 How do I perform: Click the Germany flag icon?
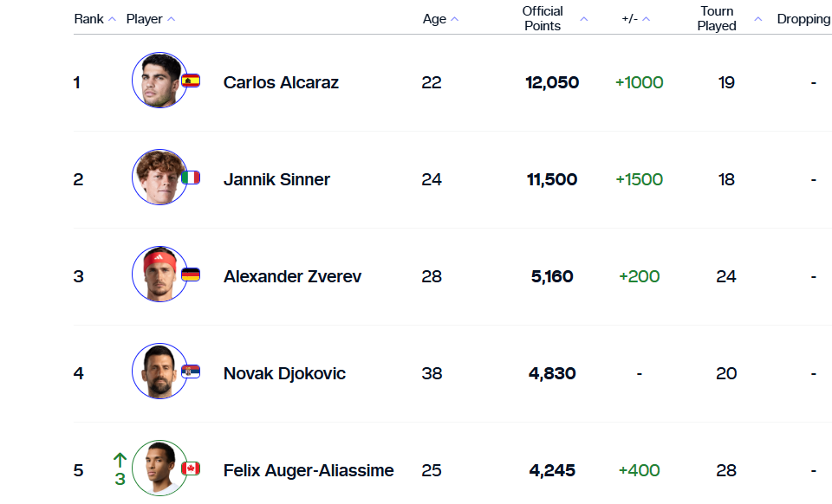click(191, 275)
